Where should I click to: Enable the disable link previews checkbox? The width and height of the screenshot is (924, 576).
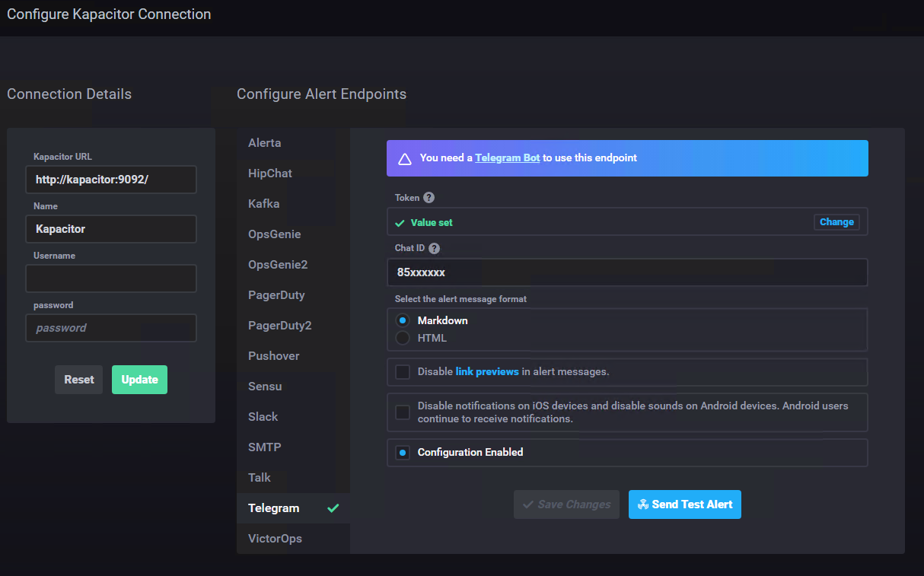(x=403, y=372)
